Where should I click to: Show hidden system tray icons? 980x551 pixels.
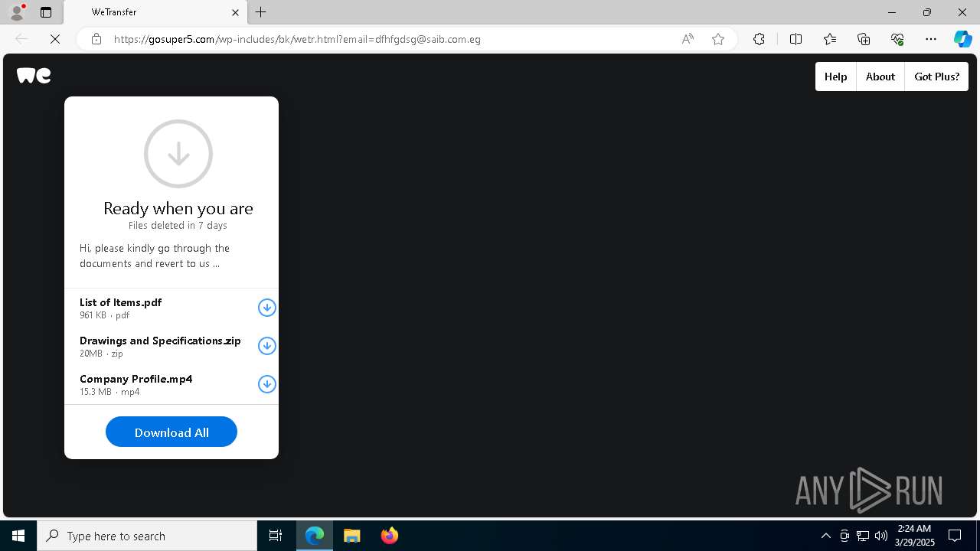825,536
